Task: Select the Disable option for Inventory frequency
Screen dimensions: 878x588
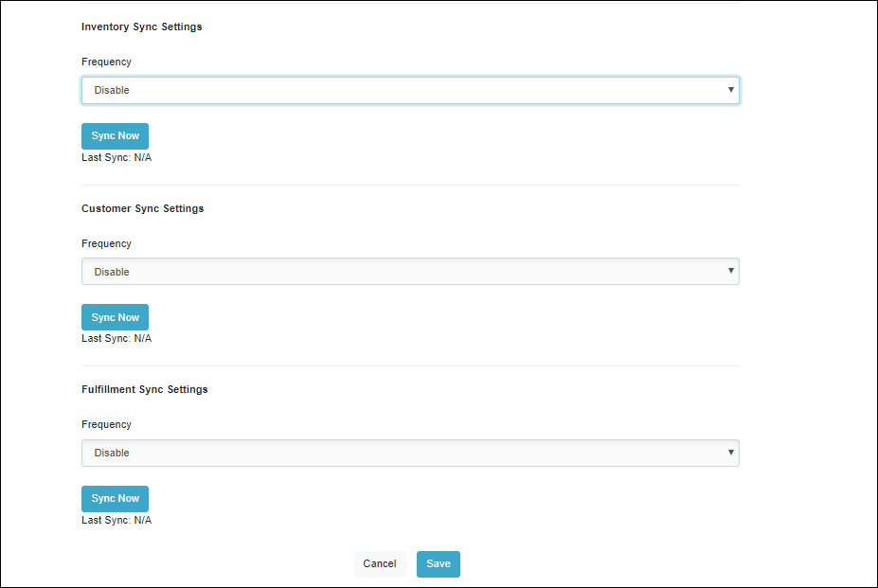Action: coord(111,90)
